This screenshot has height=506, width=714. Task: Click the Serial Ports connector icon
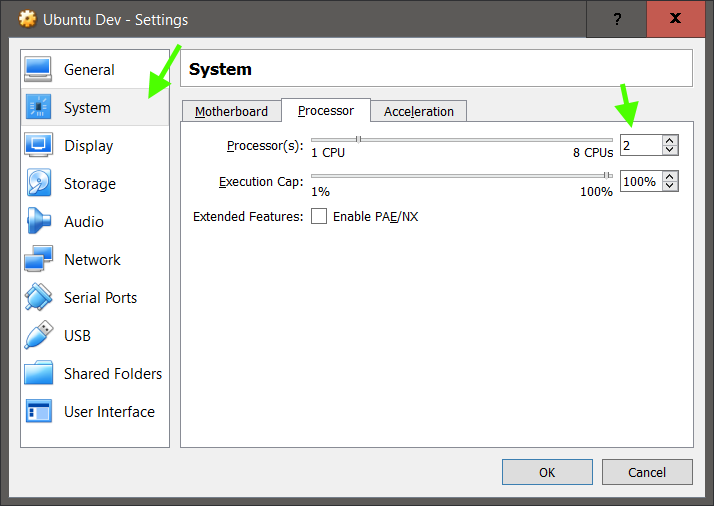pyautogui.click(x=38, y=297)
